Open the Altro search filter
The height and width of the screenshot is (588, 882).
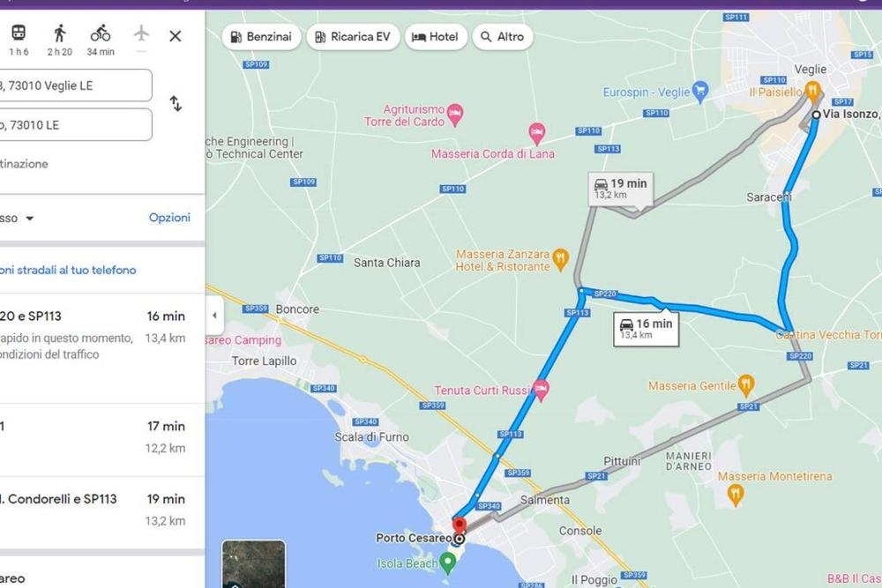click(x=502, y=37)
